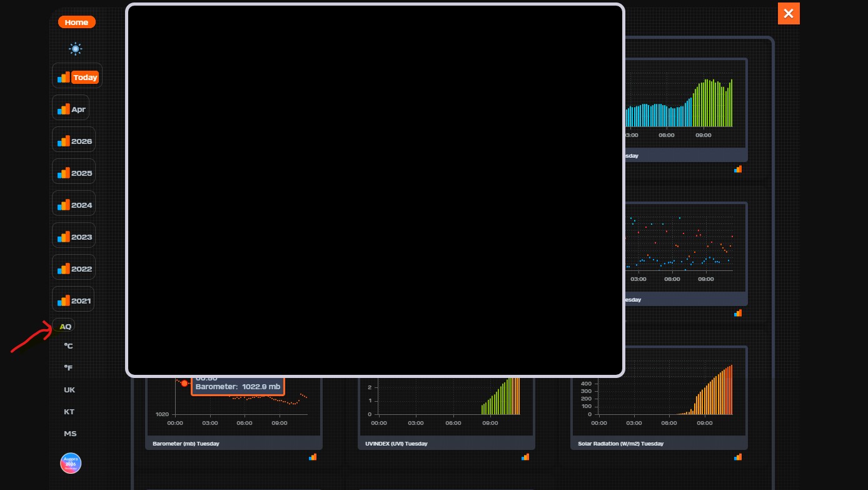Viewport: 868px width, 490px height.
Task: Open the 2022 yearly charts
Action: (x=74, y=269)
